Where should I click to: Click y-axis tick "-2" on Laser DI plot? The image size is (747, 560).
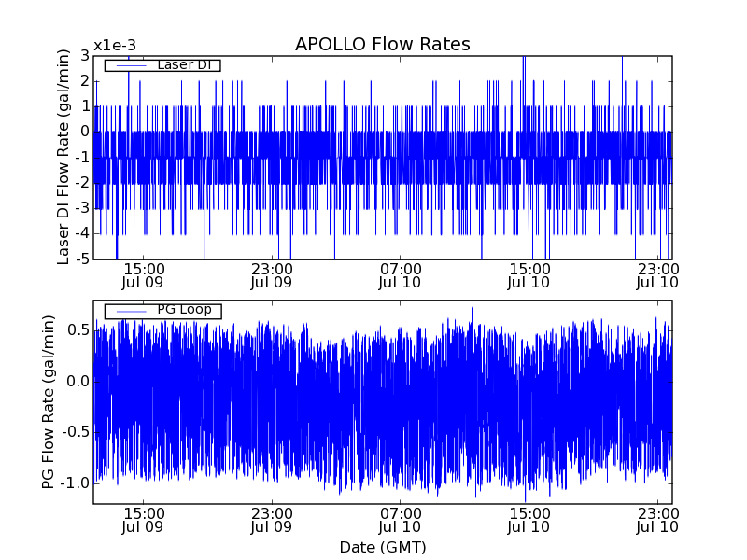point(83,183)
